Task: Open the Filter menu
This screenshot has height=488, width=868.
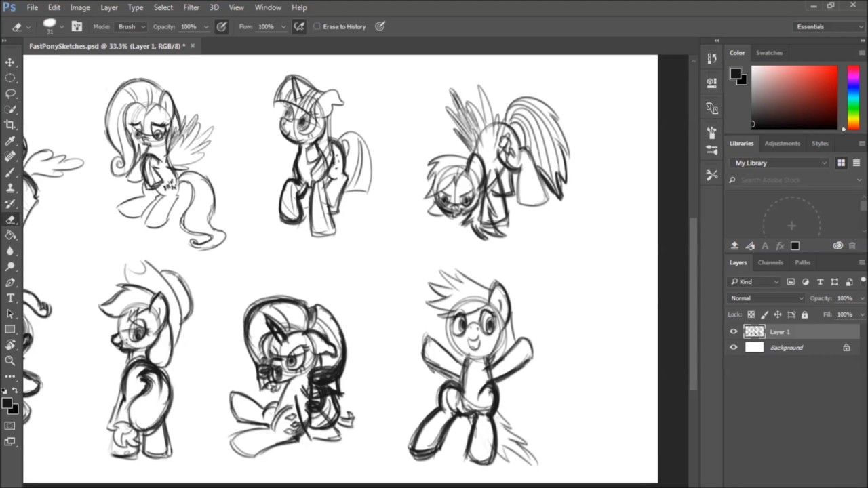Action: [x=191, y=7]
